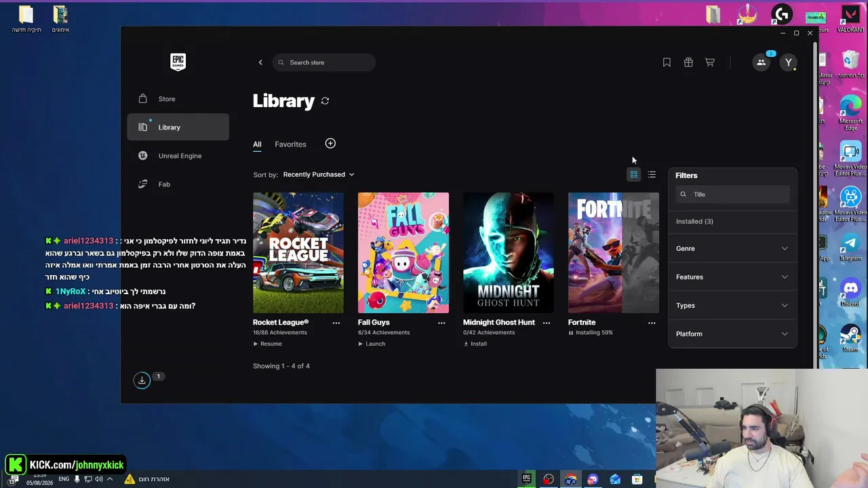Open the Logitech G HUB desktop shortcut
Image resolution: width=868 pixels, height=488 pixels.
[x=782, y=14]
